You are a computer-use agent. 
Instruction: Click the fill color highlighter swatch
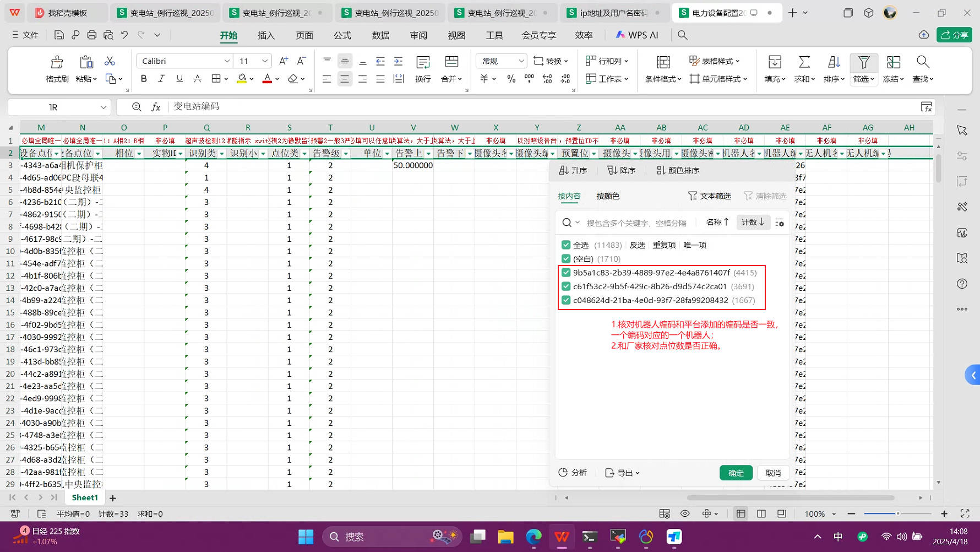click(x=242, y=79)
